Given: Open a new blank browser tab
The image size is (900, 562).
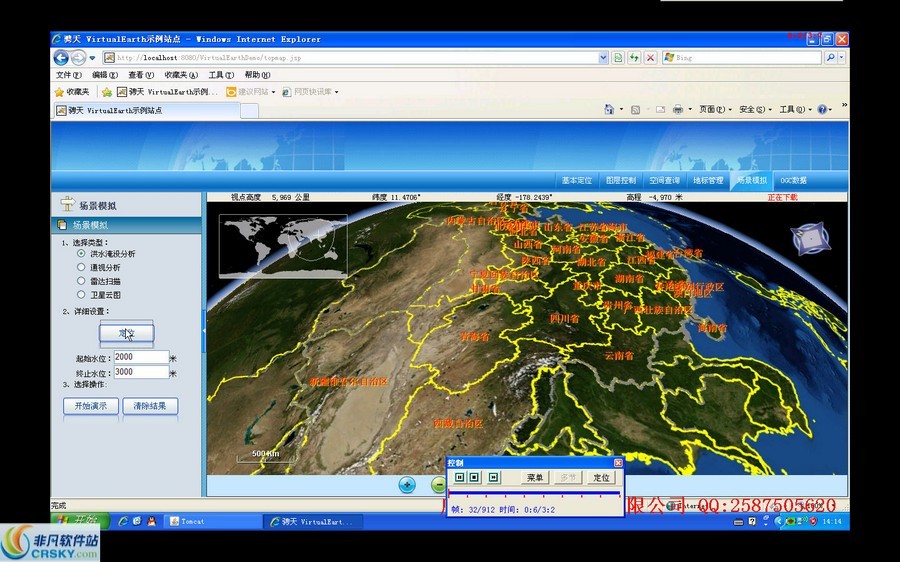Looking at the screenshot, I should 249,111.
